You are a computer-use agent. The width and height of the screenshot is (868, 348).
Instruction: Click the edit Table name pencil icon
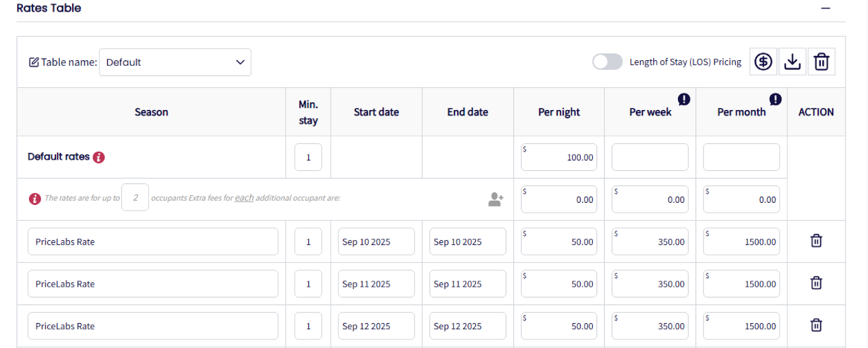[x=34, y=62]
